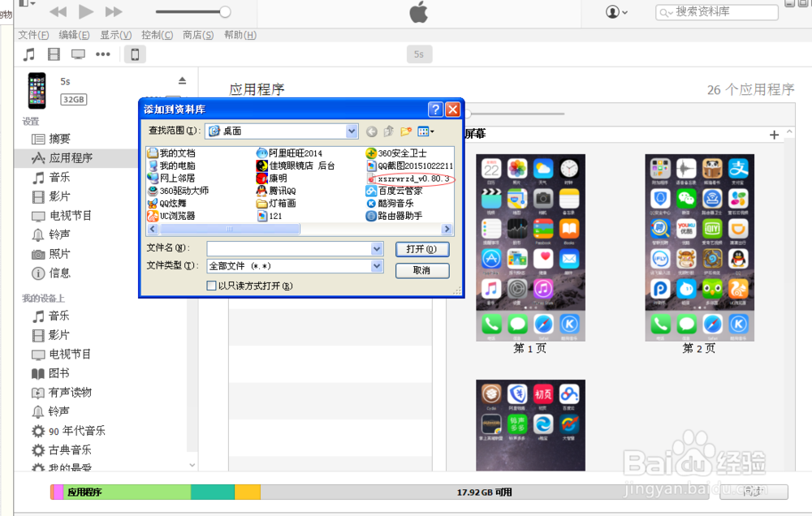Open the 帮助(H) menu

coord(240,35)
